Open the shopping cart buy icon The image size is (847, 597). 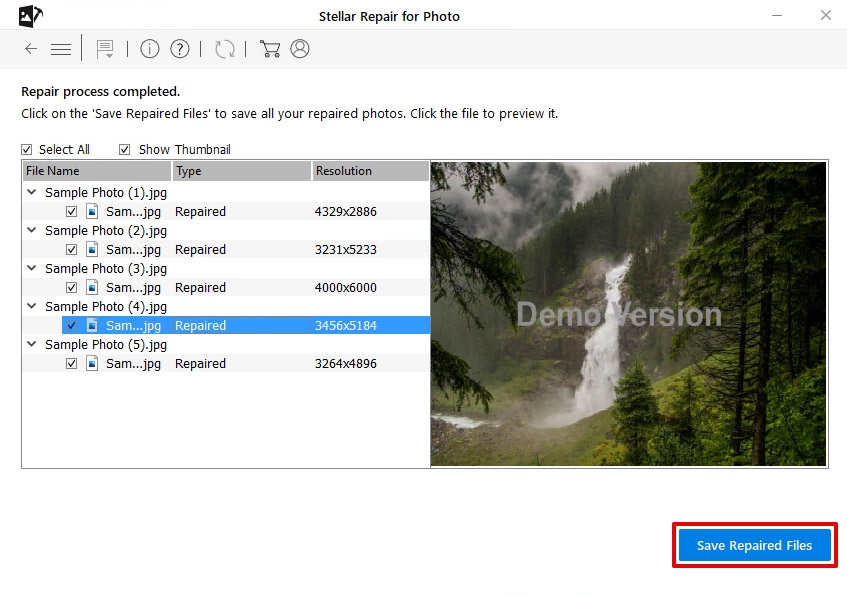coord(270,49)
